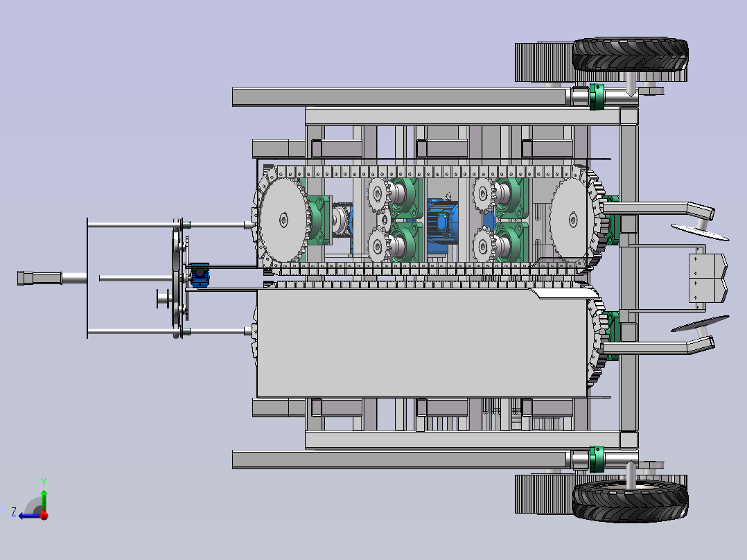Select the twin gray box on right end

pos(708,279)
